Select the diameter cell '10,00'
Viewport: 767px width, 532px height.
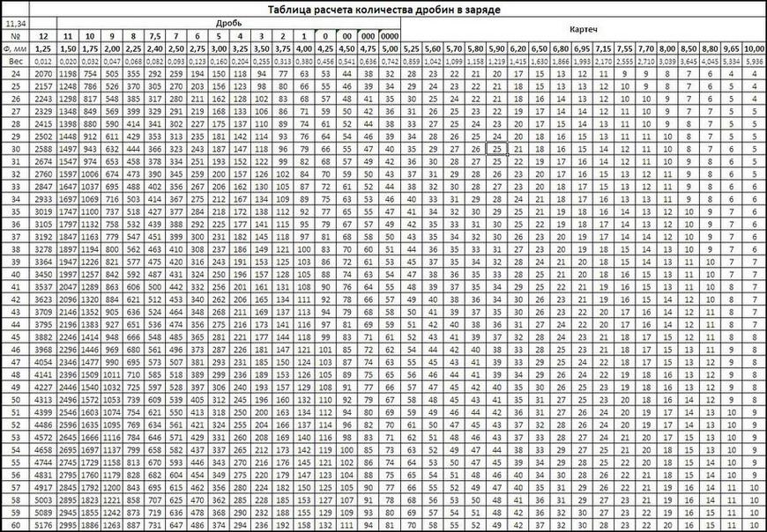[x=755, y=48]
